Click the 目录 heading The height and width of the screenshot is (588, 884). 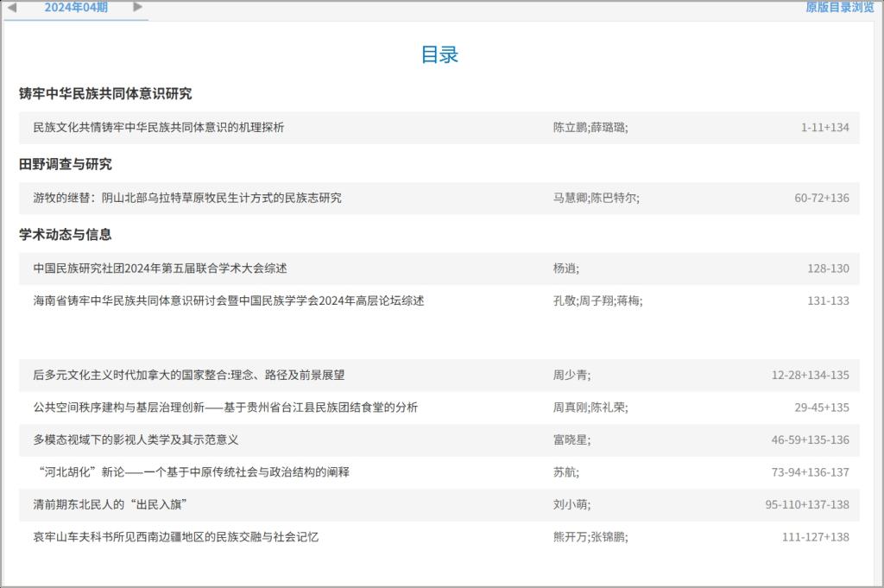(x=439, y=55)
